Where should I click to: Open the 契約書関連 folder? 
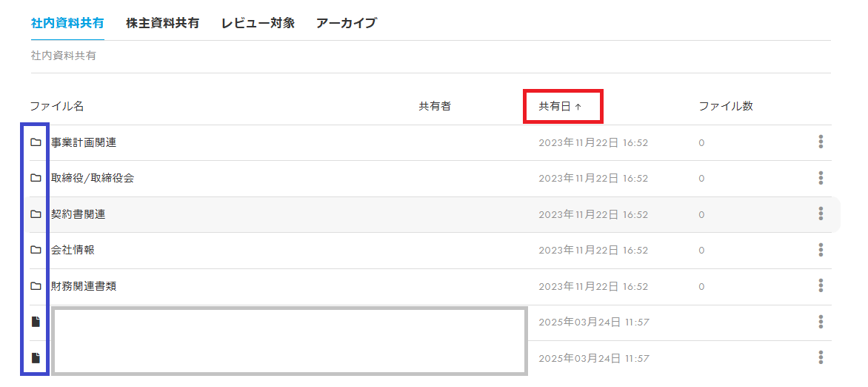[x=78, y=214]
